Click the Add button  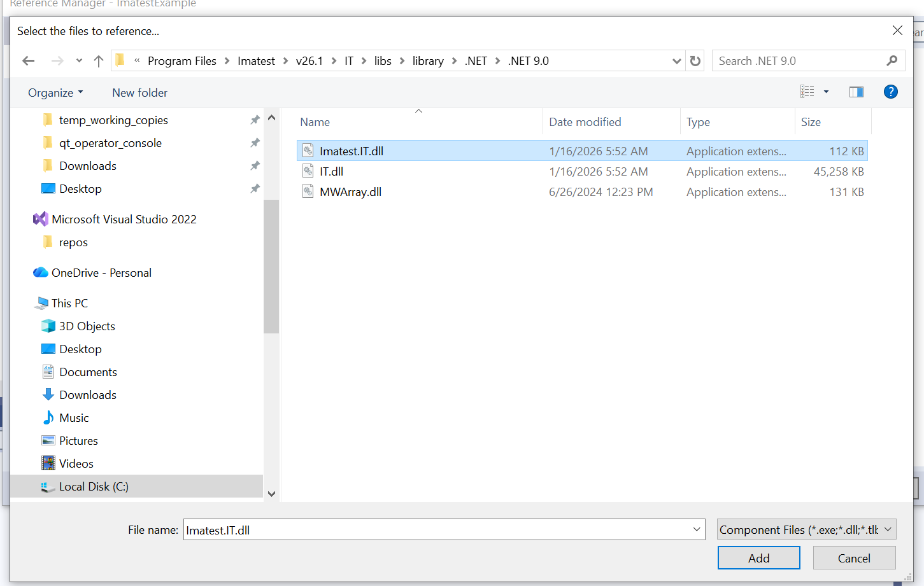pos(758,558)
